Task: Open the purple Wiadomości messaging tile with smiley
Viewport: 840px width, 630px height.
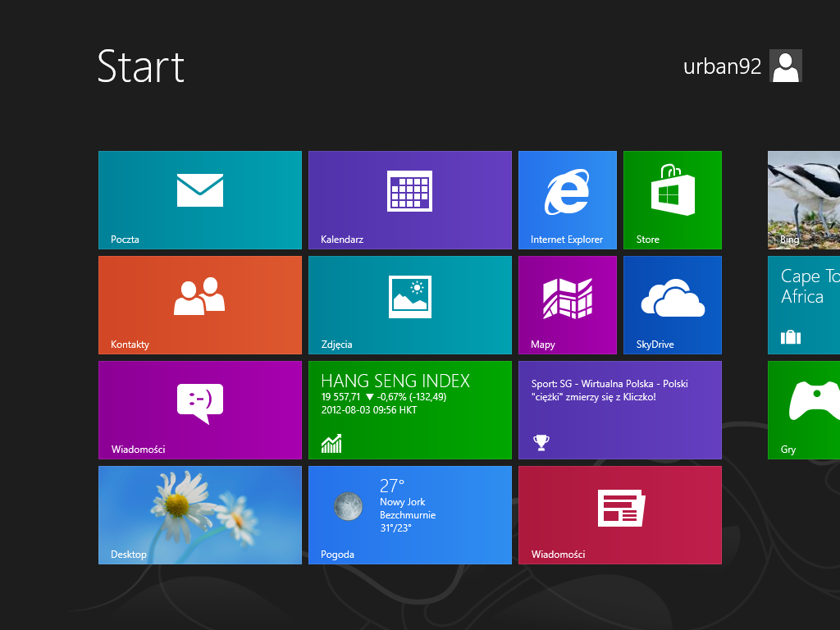Action: (x=199, y=409)
